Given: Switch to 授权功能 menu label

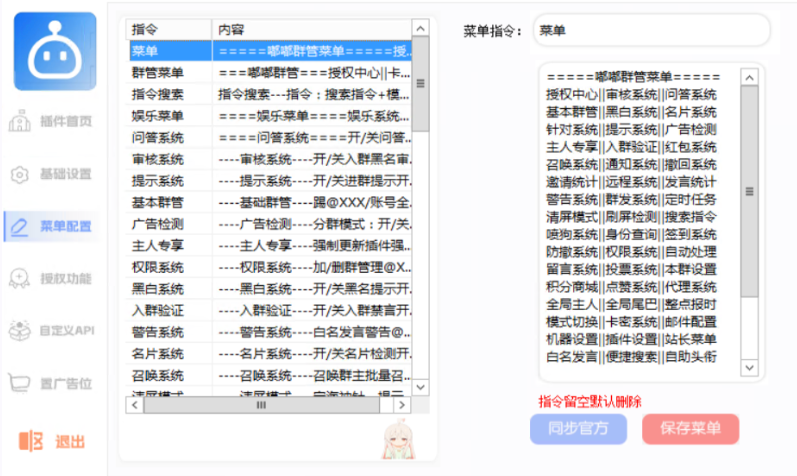Looking at the screenshot, I should tap(66, 279).
